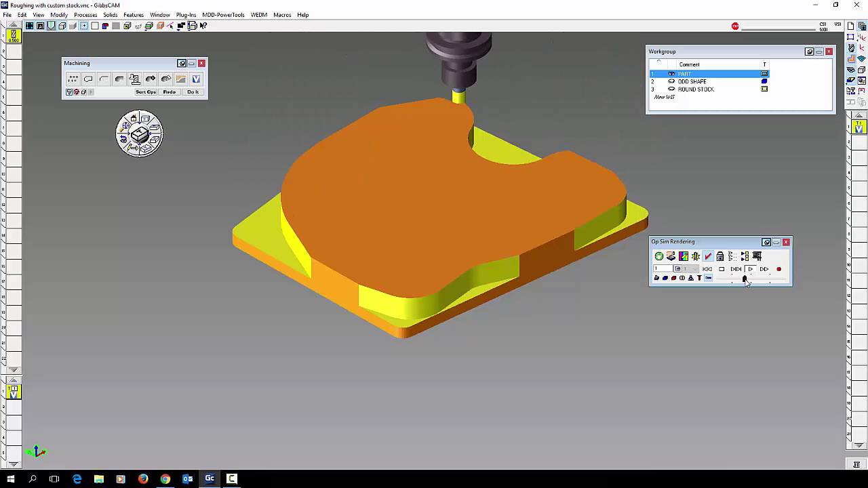Open the Plug-Ins menu
This screenshot has height=488, width=868.
click(186, 15)
